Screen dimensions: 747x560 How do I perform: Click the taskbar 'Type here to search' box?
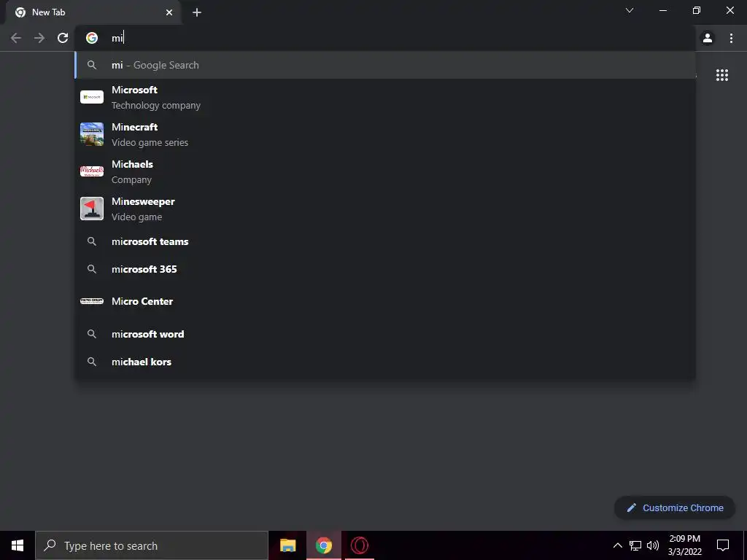[152, 545]
